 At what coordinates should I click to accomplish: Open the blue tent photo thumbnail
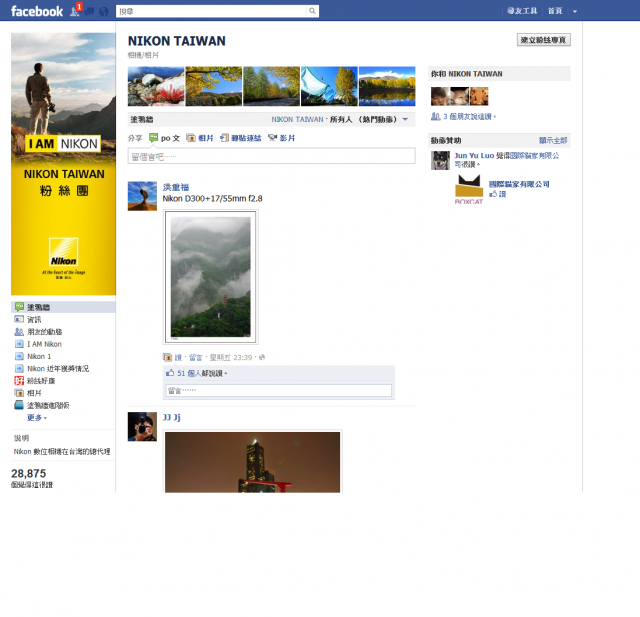[329, 86]
